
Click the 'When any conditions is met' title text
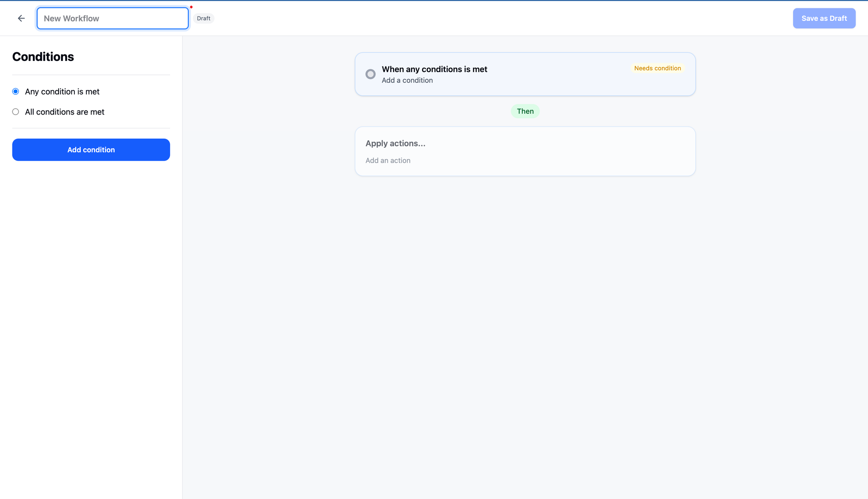pos(434,69)
